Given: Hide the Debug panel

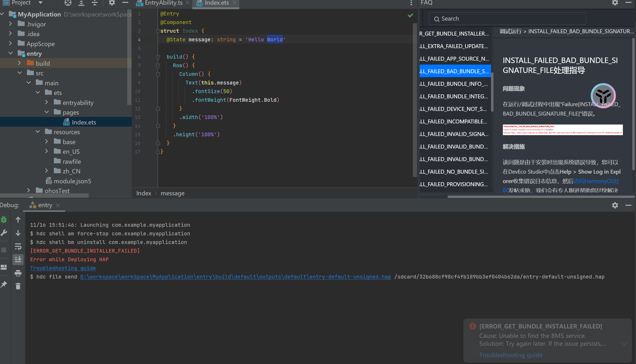Looking at the screenshot, I should point(628,205).
